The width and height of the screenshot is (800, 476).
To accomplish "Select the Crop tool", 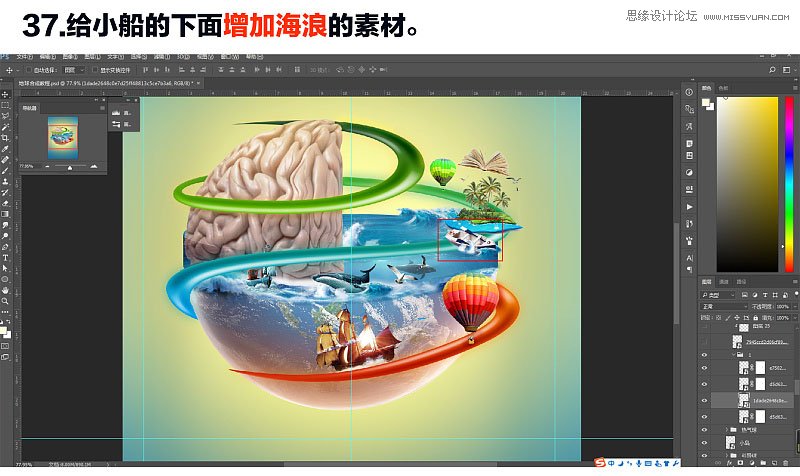I will (x=5, y=138).
